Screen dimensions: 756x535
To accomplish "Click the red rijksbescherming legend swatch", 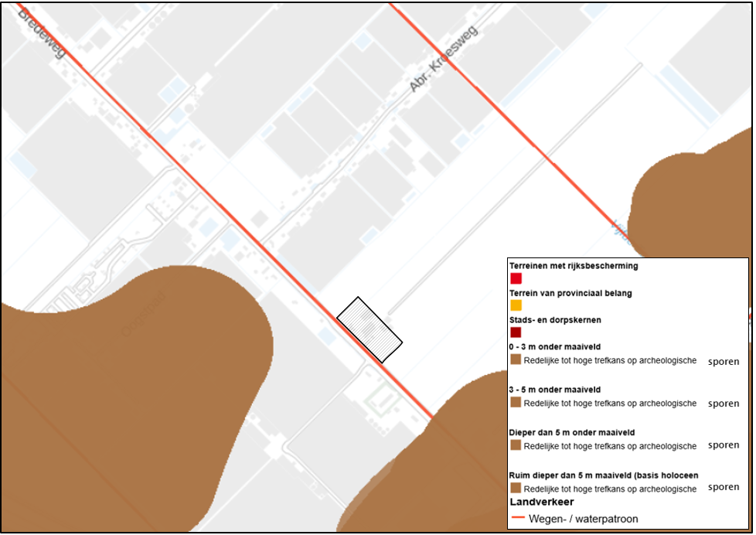I will coord(516,278).
